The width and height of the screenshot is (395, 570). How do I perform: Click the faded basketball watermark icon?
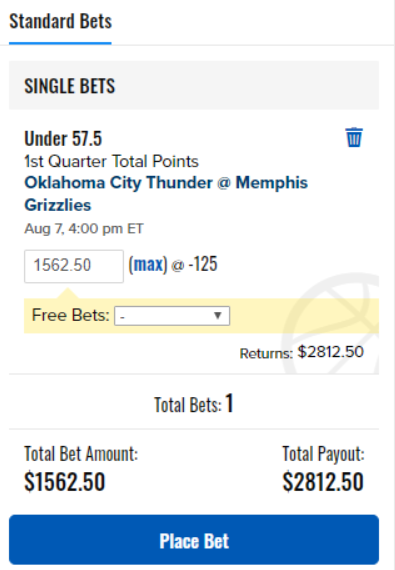[331, 324]
